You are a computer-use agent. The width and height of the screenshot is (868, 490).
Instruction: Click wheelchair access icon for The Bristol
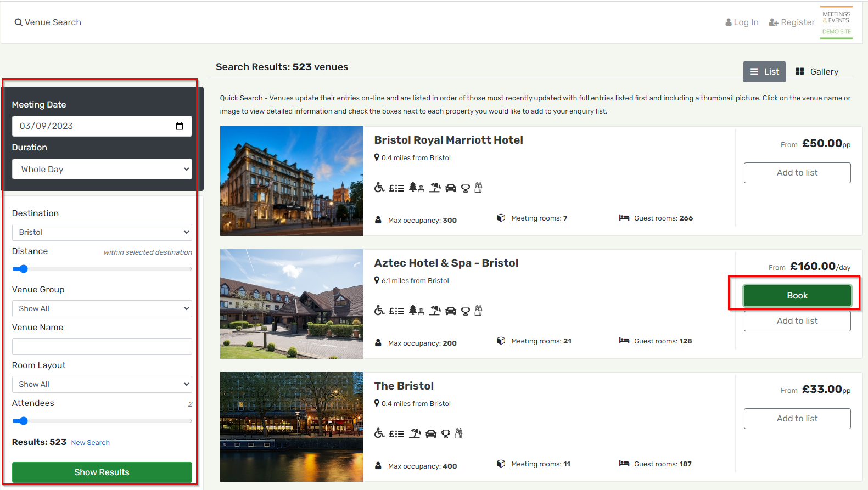(379, 433)
